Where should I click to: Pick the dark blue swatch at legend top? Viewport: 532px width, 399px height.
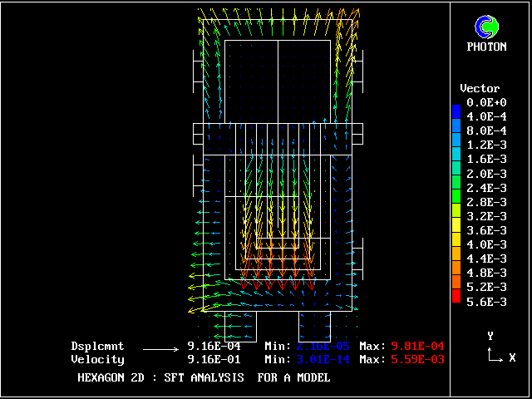[456, 111]
